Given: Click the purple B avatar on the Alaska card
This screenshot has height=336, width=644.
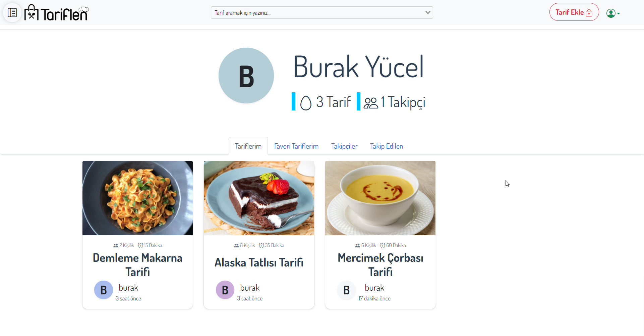Looking at the screenshot, I should pyautogui.click(x=225, y=290).
